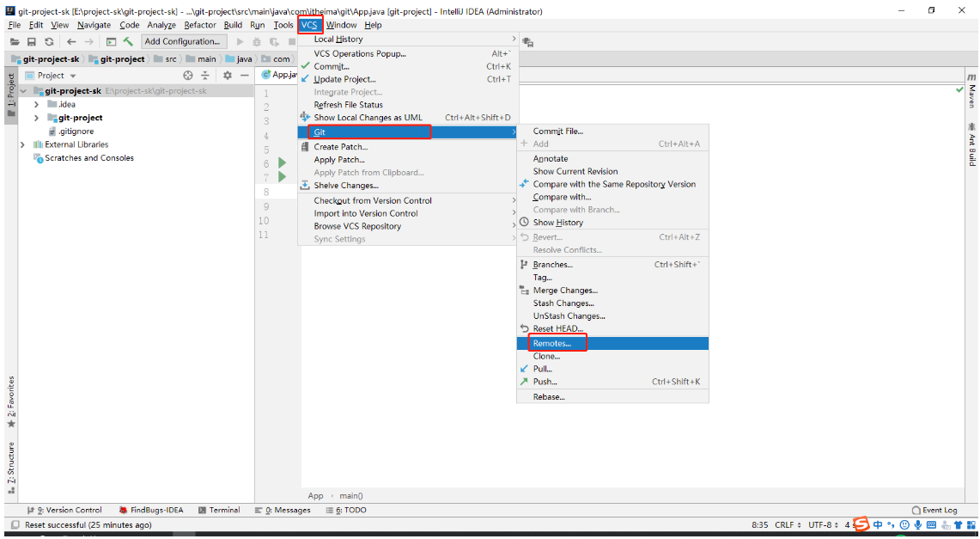Open the Terminal tool window
Viewport: 980px width, 539px height.
pos(219,511)
